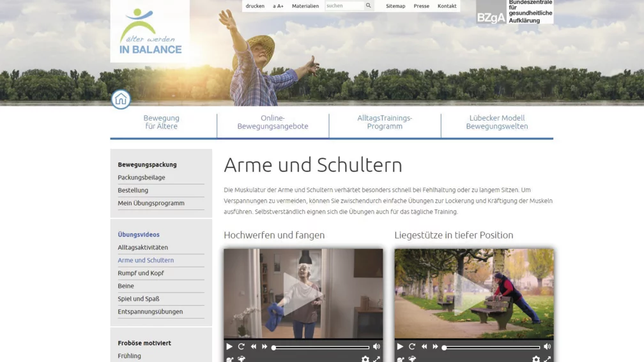Focus the suchen search field

coord(344,6)
